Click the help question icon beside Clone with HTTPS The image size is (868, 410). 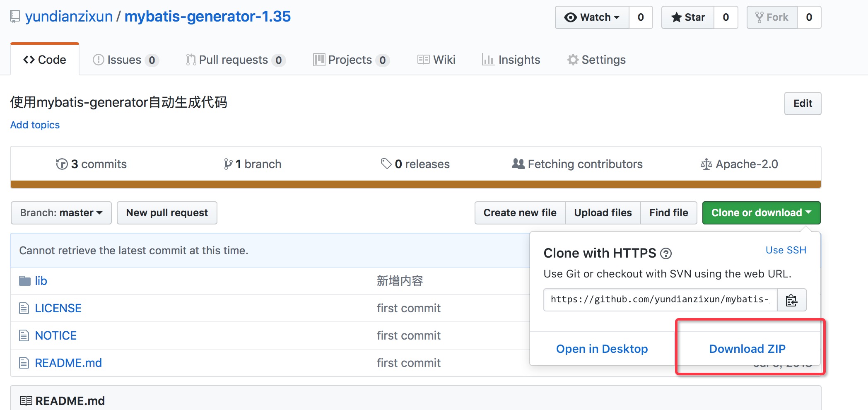(666, 253)
